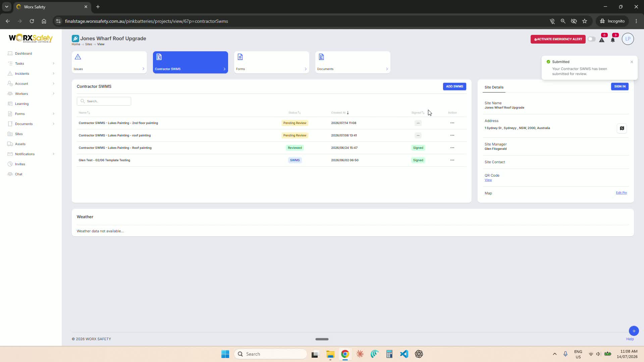Go to Sites in the breadcrumb
Image resolution: width=644 pixels, height=362 pixels.
[x=89, y=44]
